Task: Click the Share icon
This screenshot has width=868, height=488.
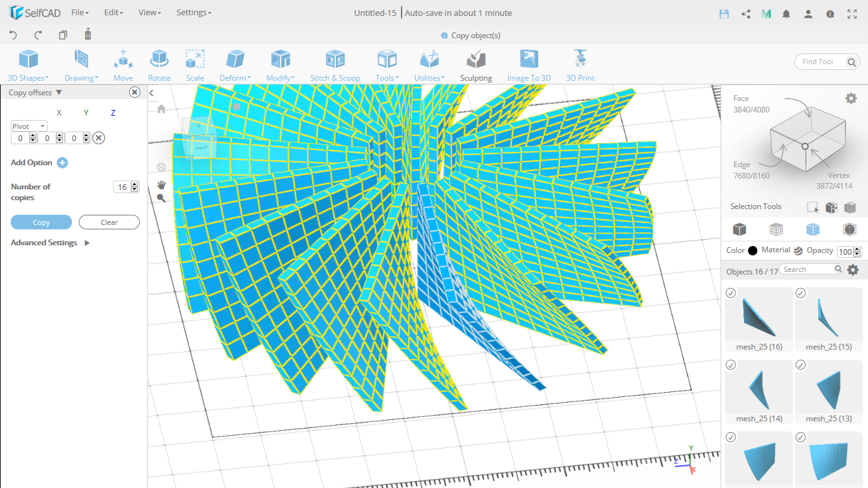Action: [746, 13]
